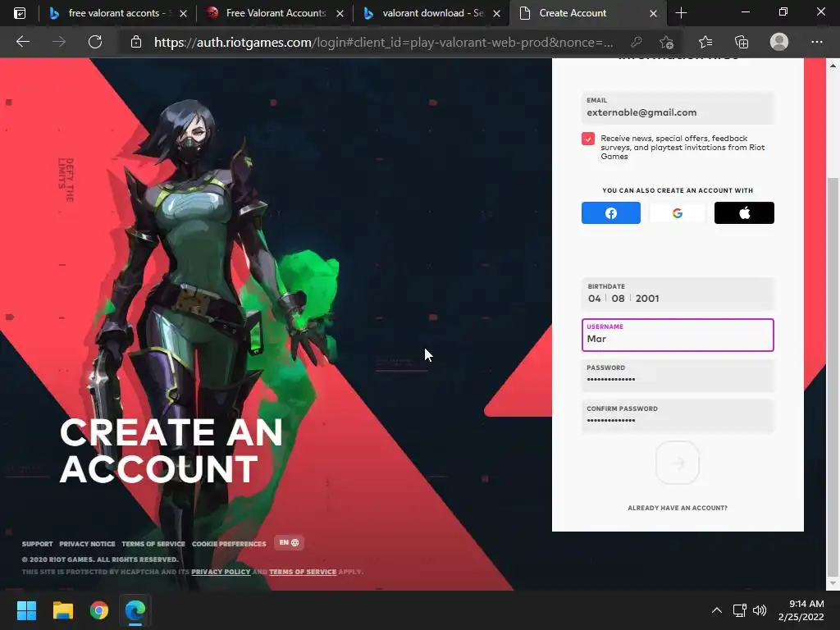Open the EN language selector
840x630 pixels.
(289, 543)
